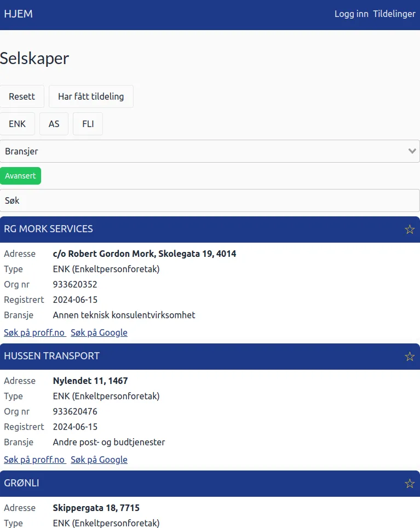Favorite HUSSEN TRANSPORT with the star icon
The width and height of the screenshot is (420, 528).
(x=409, y=357)
